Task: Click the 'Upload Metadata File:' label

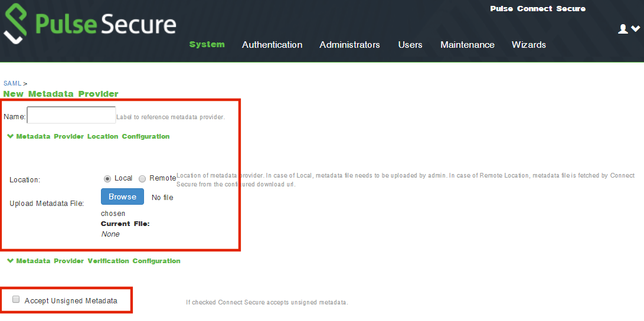Action: (x=47, y=203)
